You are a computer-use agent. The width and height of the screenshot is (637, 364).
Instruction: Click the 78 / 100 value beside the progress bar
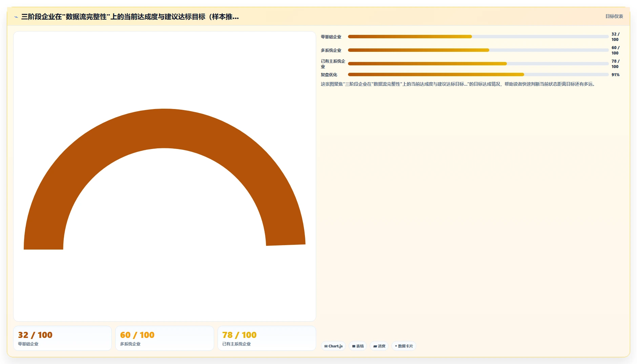pos(615,64)
